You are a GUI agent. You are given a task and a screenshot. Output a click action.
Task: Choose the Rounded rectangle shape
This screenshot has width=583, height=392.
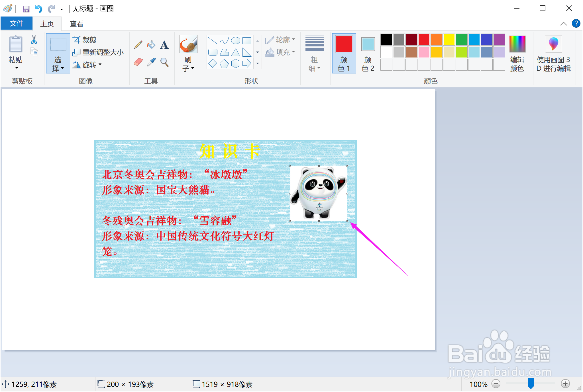pos(213,52)
